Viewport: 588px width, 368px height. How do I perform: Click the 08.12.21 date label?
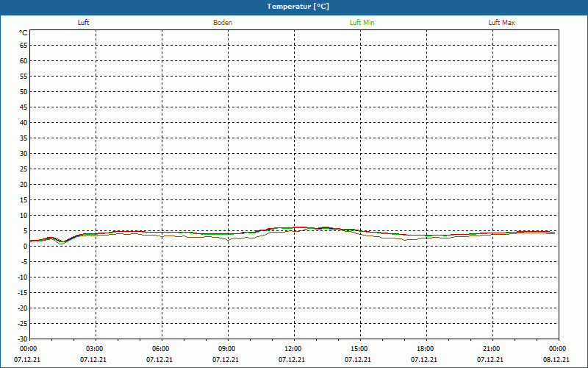[x=556, y=359]
